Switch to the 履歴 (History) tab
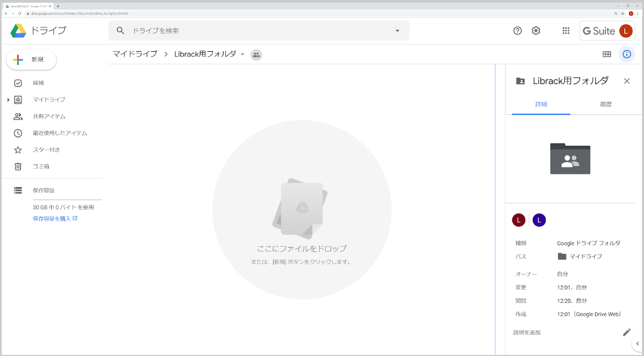Image resolution: width=644 pixels, height=356 pixels. 606,104
